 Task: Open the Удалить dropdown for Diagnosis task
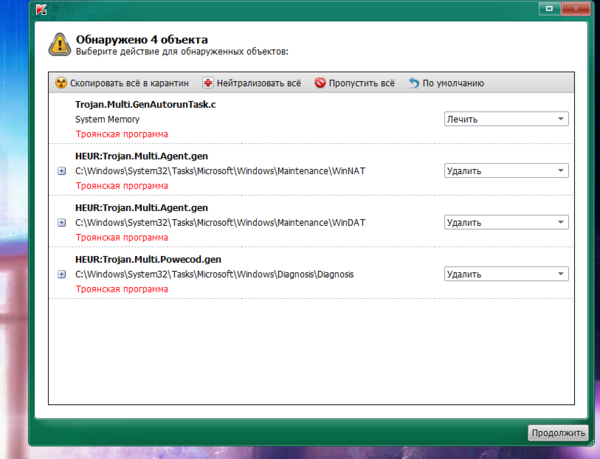point(506,274)
